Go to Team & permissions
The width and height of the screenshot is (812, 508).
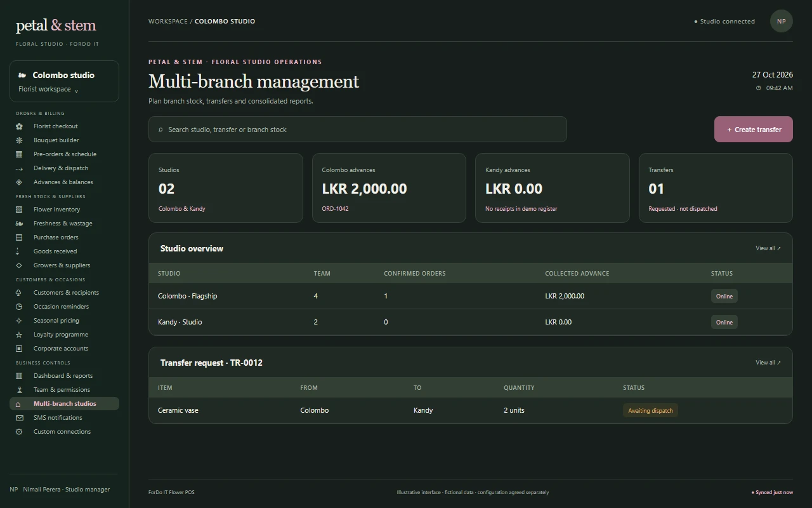(64, 390)
